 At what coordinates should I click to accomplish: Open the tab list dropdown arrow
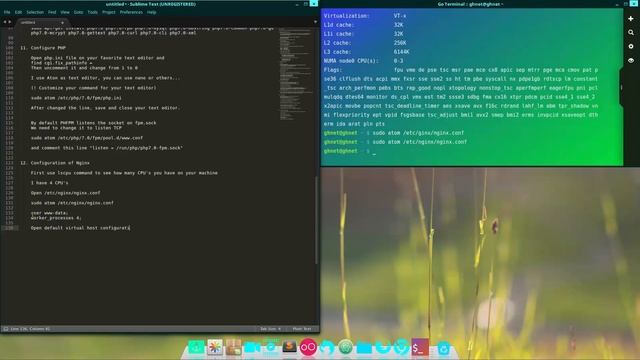(315, 22)
